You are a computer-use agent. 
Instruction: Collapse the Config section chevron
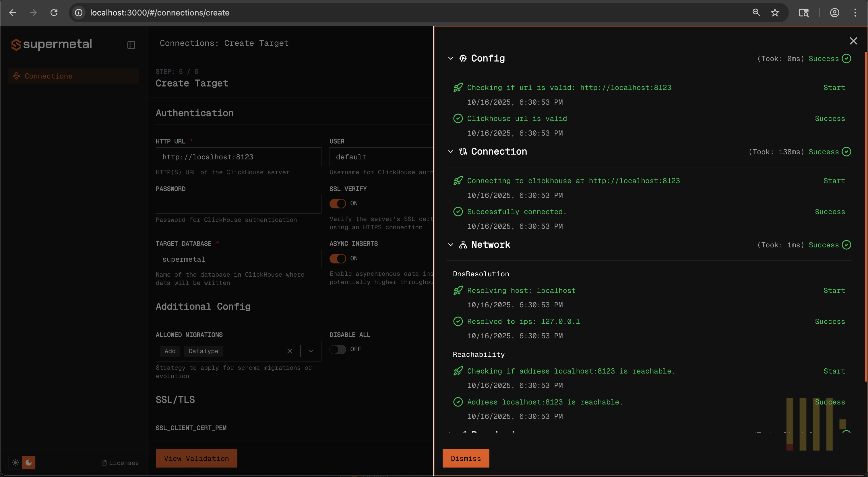[x=451, y=58]
